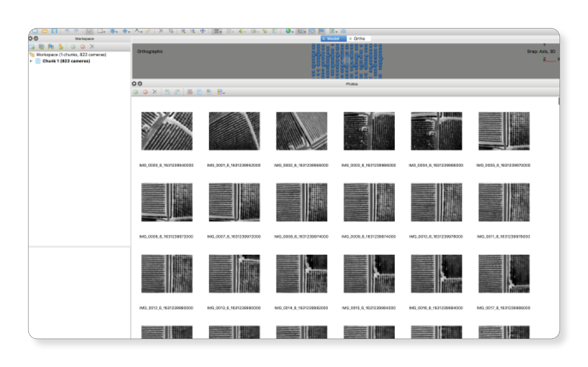This screenshot has height=367, width=588.
Task: Open the Photos view mode dropdown
Action: [221, 92]
